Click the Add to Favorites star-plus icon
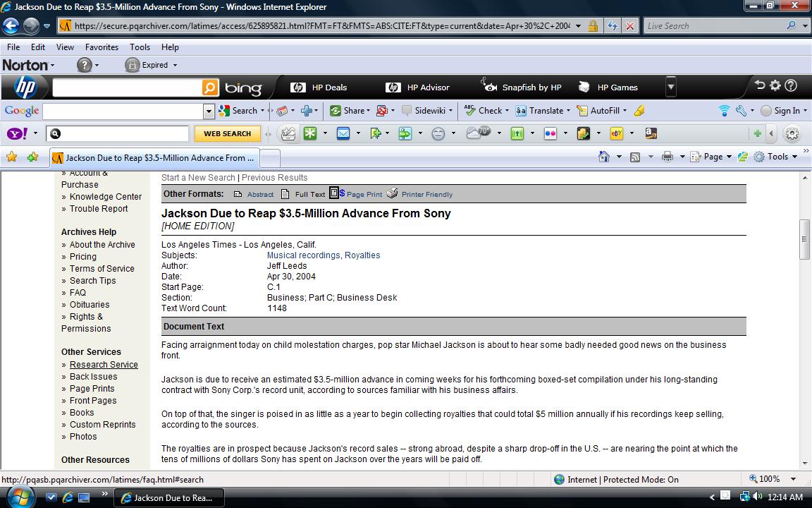The height and width of the screenshot is (508, 812). click(32, 157)
